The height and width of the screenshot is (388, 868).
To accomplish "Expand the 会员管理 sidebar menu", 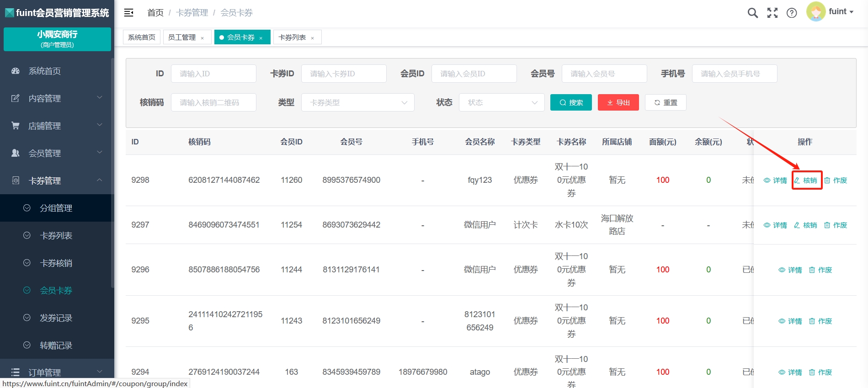I will [x=57, y=153].
